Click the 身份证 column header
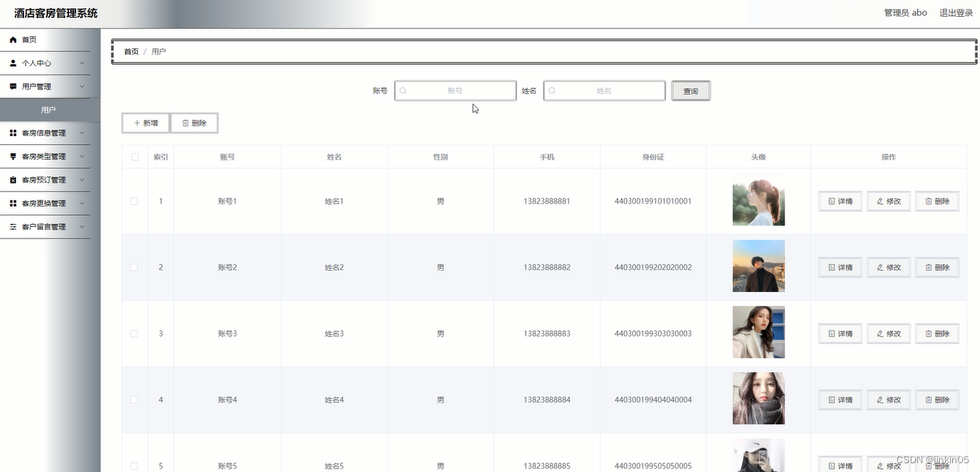This screenshot has width=980, height=472. point(653,157)
